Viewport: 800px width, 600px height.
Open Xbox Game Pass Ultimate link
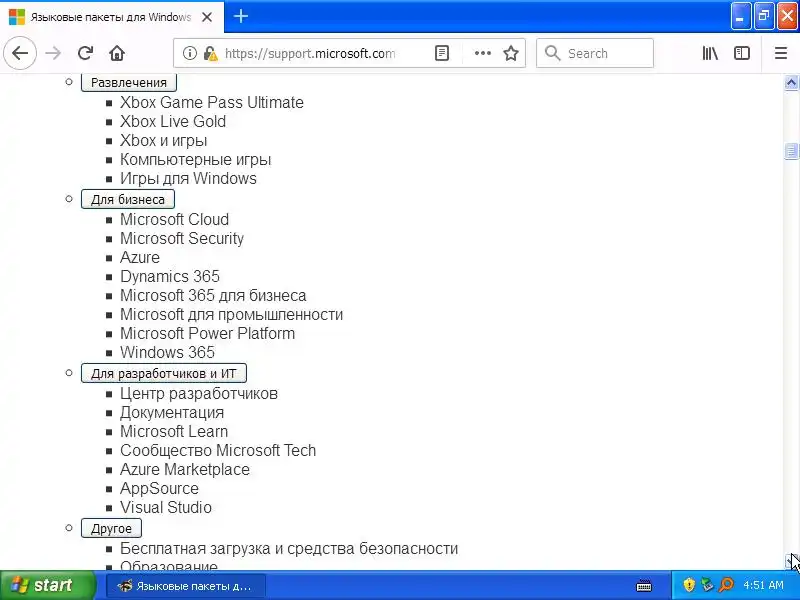[212, 103]
